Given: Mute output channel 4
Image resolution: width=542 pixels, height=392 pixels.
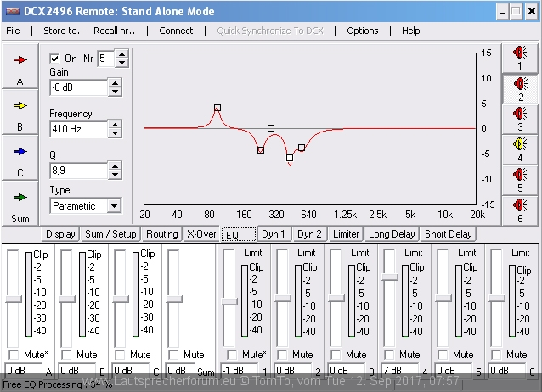Looking at the screenshot, I should pos(389,355).
